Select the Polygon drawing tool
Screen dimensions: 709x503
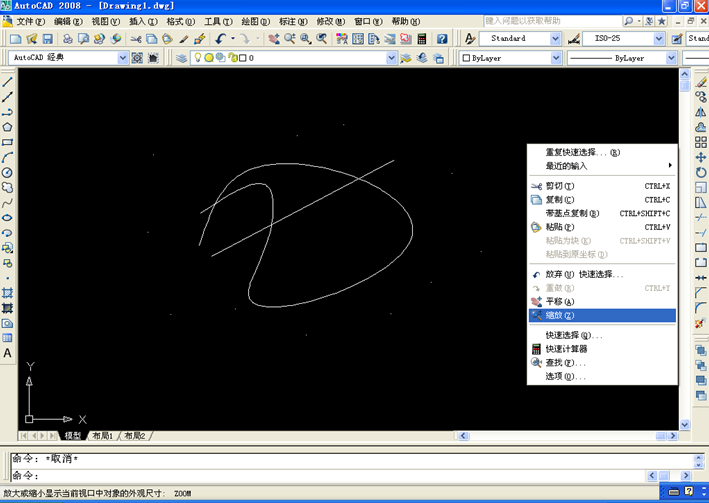[7, 127]
